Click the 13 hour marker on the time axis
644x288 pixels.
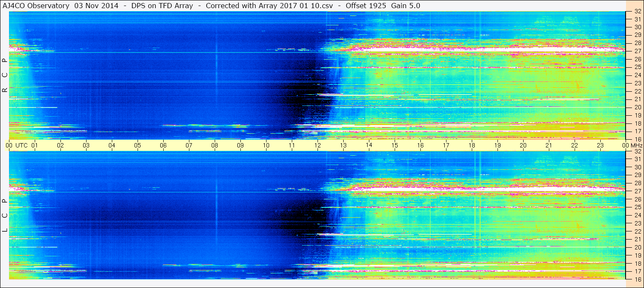point(343,146)
